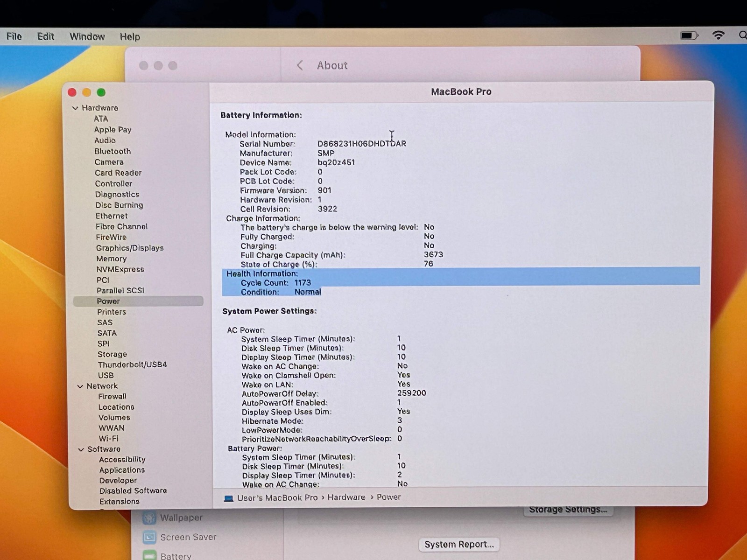
Task: Select PCI in the sidebar
Action: pos(103,280)
